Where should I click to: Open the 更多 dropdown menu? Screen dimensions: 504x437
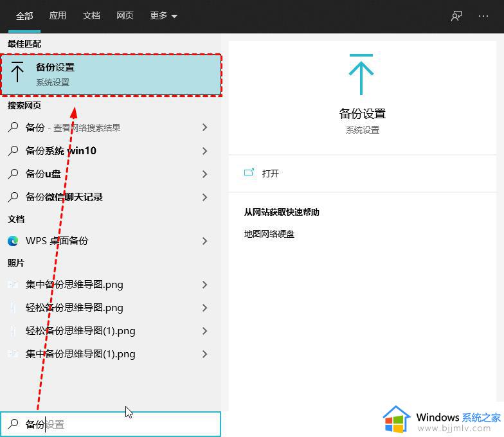(163, 15)
